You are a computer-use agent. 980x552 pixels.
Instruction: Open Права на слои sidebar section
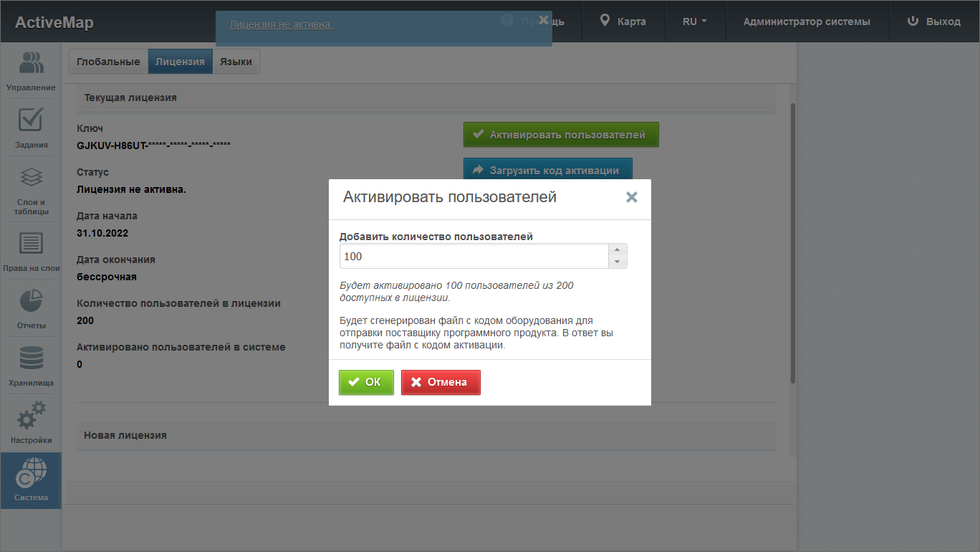tap(31, 252)
